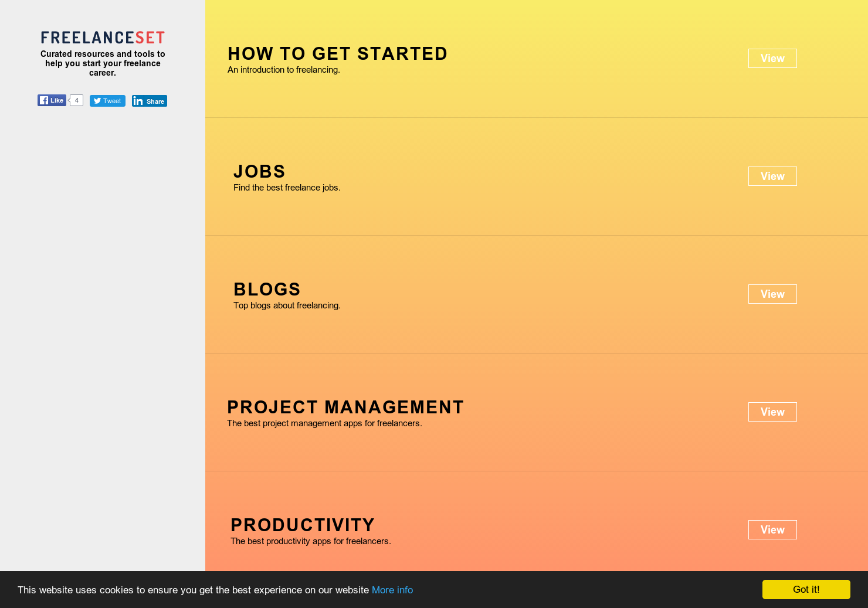The width and height of the screenshot is (868, 608).
Task: Click the tagline about curated resources
Action: (x=103, y=63)
